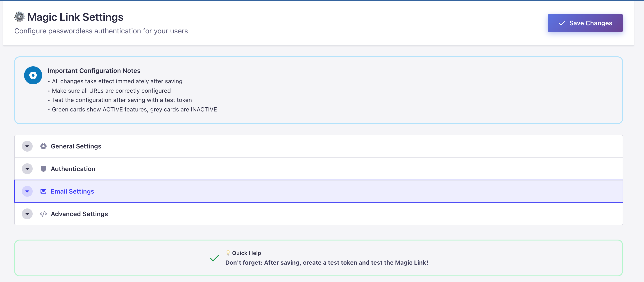Click the checkmark inside Save Changes button
The image size is (644, 282).
coord(562,23)
